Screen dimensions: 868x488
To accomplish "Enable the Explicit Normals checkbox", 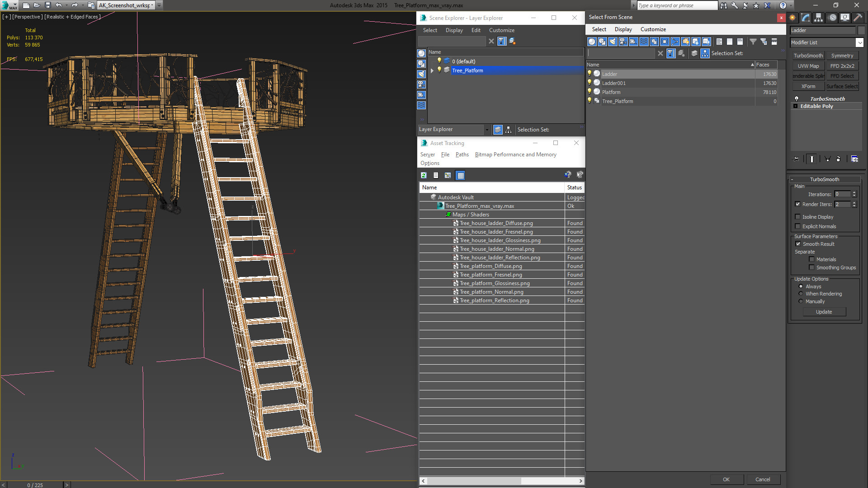I will [x=797, y=226].
